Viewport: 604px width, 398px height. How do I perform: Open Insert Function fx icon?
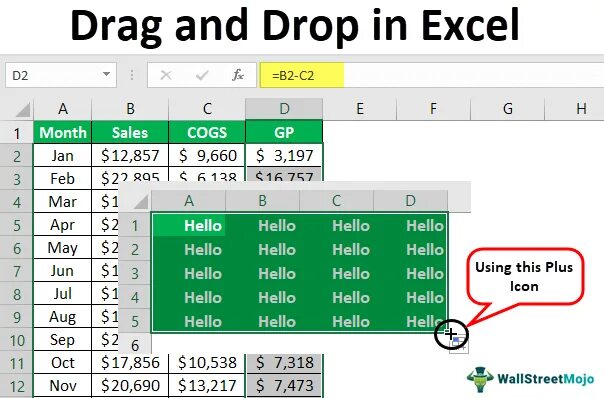click(238, 75)
